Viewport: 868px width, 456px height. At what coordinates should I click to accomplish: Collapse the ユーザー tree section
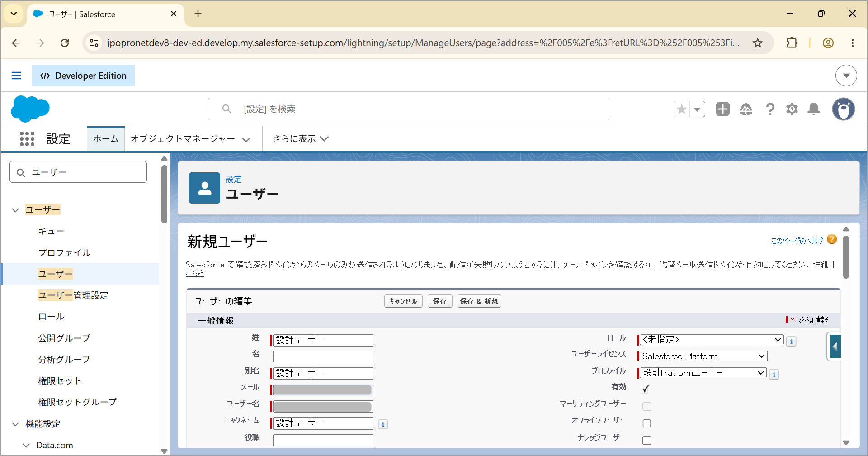pyautogui.click(x=15, y=210)
